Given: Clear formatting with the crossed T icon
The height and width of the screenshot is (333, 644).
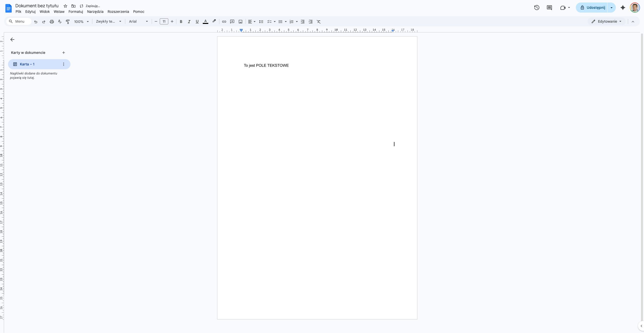Looking at the screenshot, I should (319, 22).
